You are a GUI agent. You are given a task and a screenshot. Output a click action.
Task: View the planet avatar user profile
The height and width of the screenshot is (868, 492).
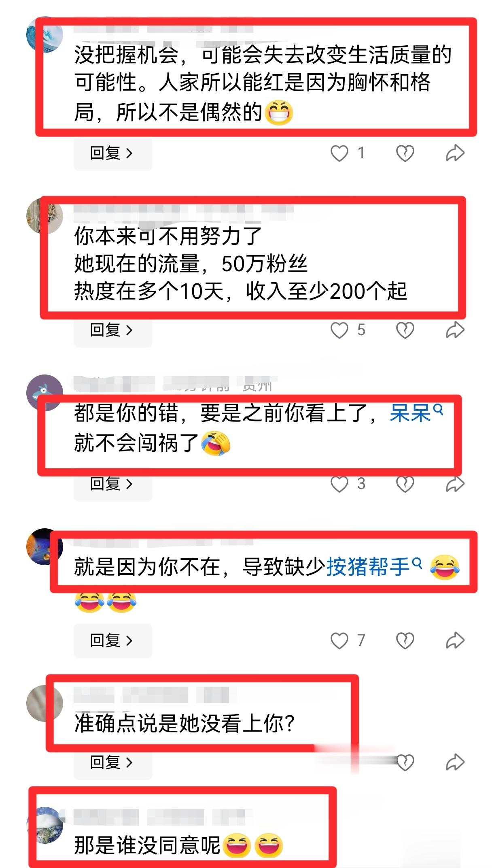(x=45, y=547)
